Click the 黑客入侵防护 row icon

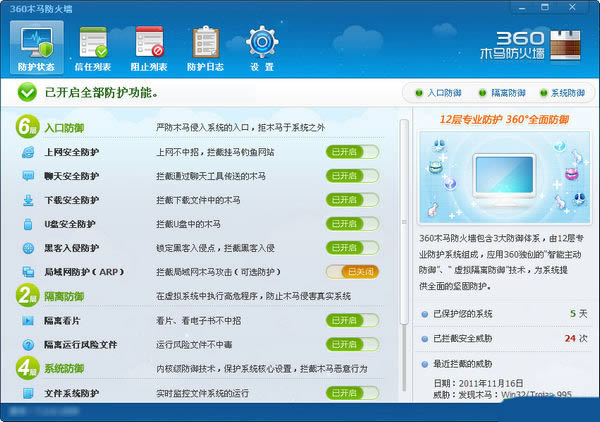coord(27,248)
